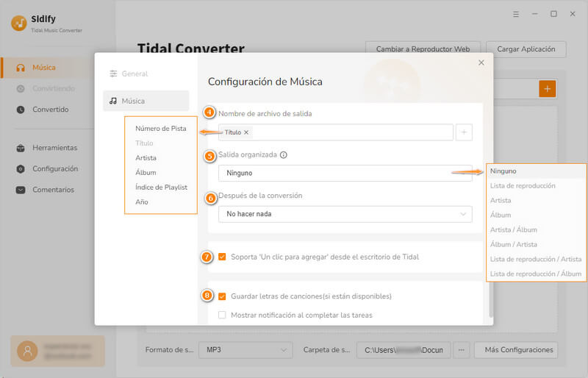Click Cargar Aplicación button
Image resolution: width=588 pixels, height=378 pixels.
pos(526,49)
